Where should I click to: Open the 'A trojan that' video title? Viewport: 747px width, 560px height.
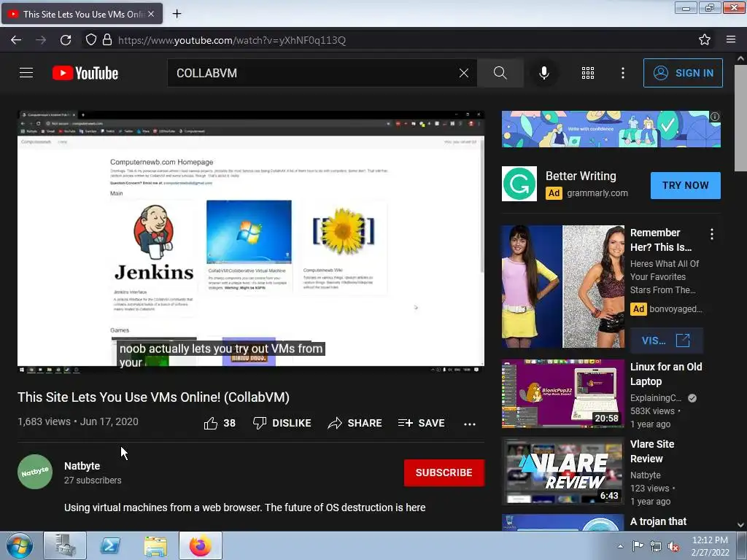(x=658, y=521)
